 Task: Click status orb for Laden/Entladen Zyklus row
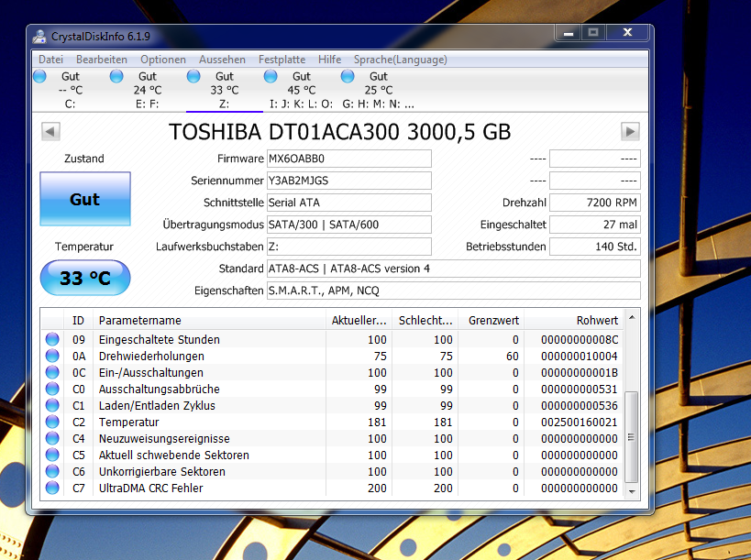[52, 405]
